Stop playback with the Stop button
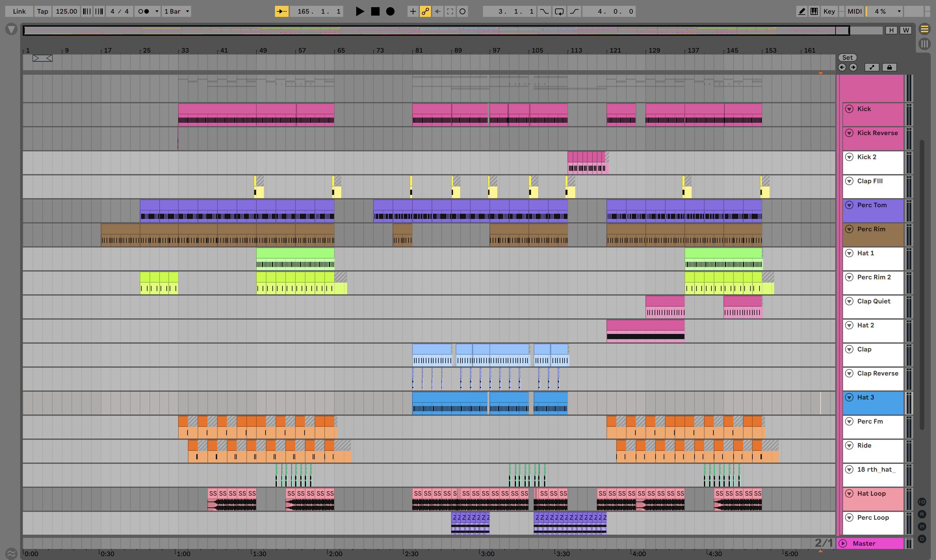 (x=375, y=11)
